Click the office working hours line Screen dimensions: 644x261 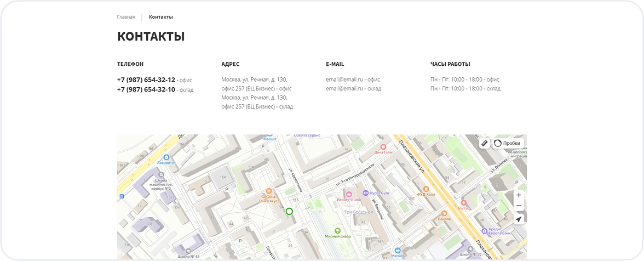(x=465, y=80)
